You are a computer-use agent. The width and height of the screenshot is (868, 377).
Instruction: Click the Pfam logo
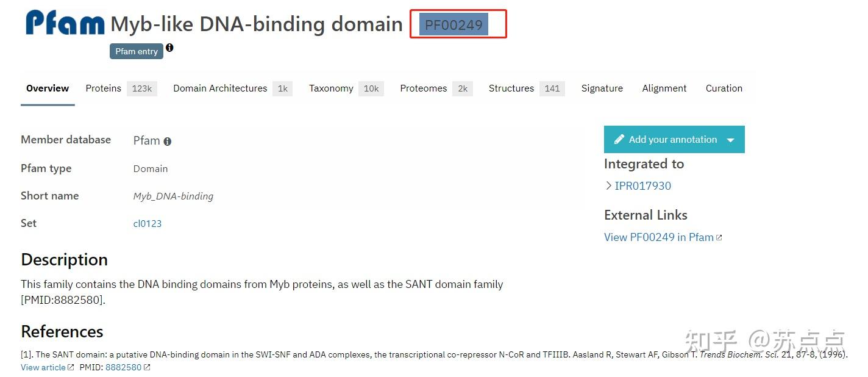click(65, 23)
